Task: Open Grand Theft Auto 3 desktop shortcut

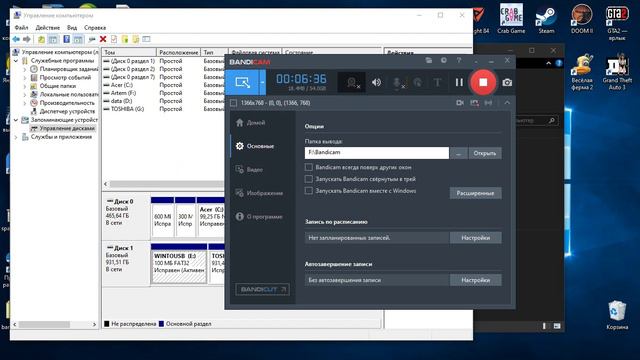Action: [617, 72]
